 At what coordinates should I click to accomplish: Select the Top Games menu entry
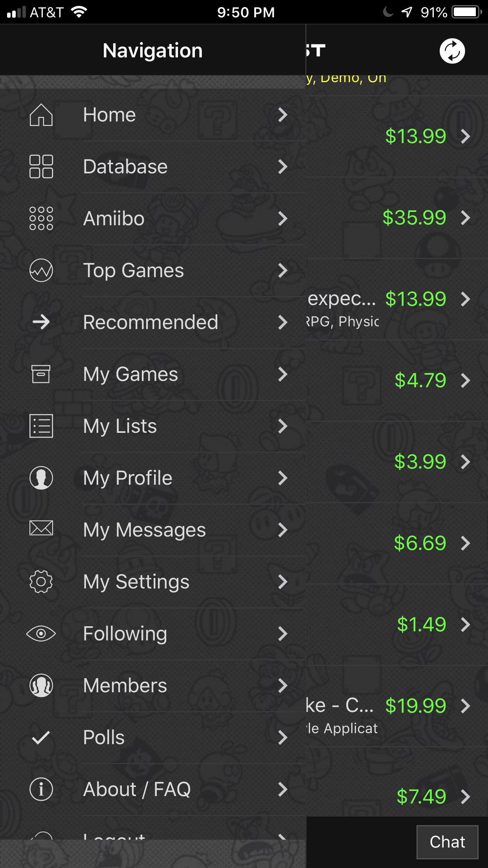(x=134, y=270)
